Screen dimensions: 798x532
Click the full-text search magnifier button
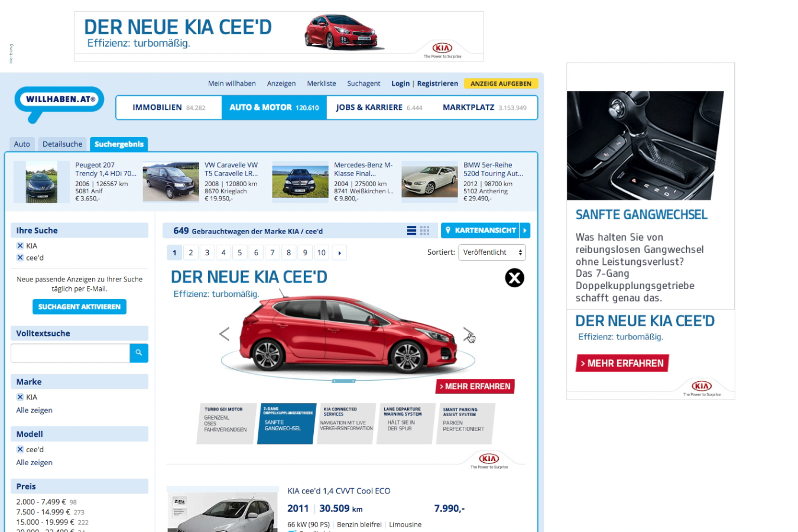pos(139,353)
